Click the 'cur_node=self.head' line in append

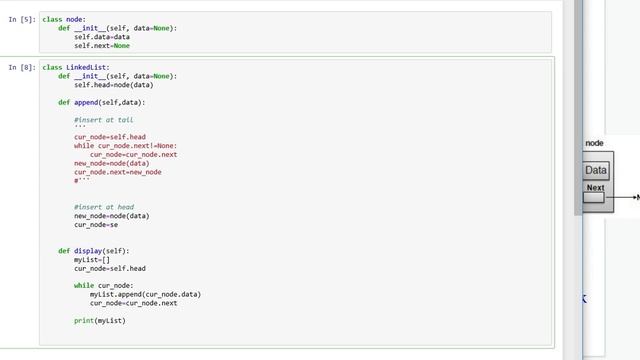[110, 137]
